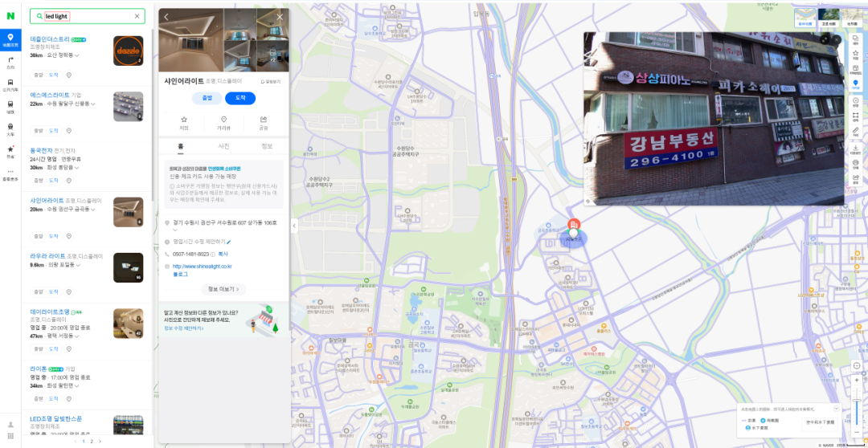Expand the 평택 서정동 address chevron
868x448 pixels.
77,336
